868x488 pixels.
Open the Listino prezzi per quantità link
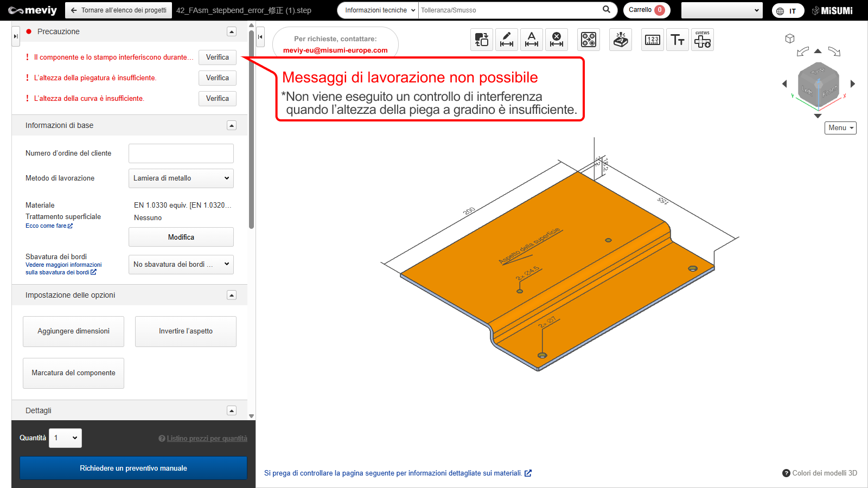pyautogui.click(x=207, y=439)
